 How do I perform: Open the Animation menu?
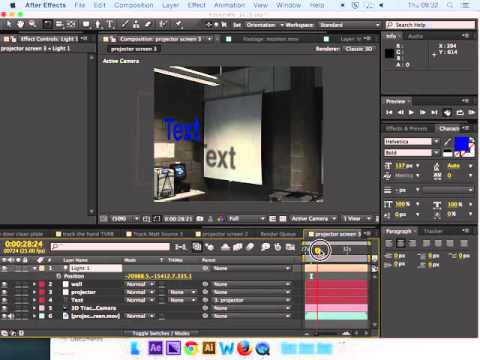point(229,5)
